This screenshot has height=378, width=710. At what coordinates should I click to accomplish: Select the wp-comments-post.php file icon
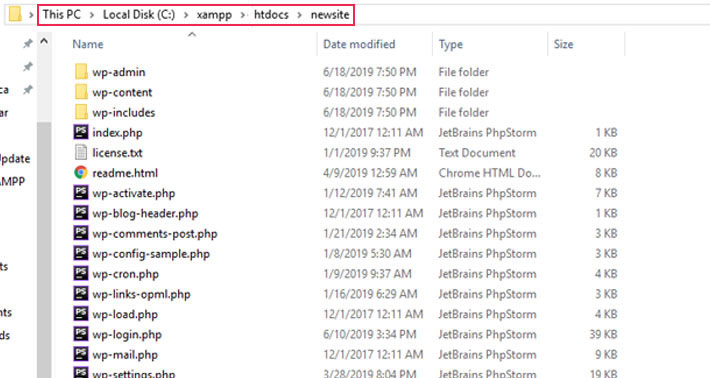pyautogui.click(x=81, y=233)
